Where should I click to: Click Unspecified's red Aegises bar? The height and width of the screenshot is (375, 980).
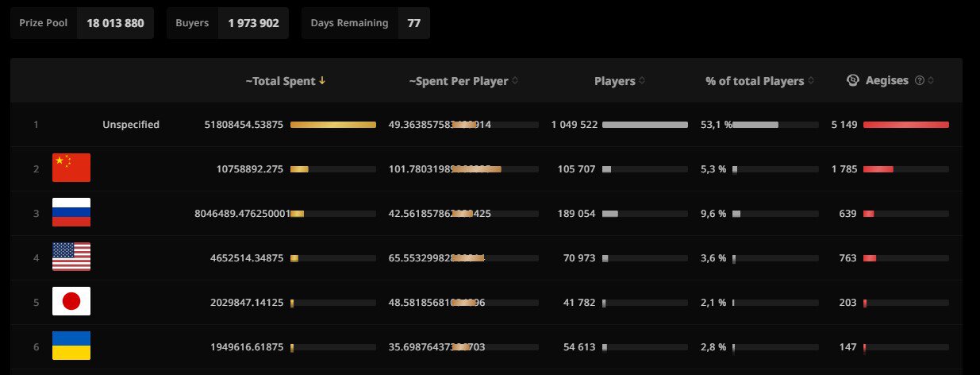click(906, 125)
